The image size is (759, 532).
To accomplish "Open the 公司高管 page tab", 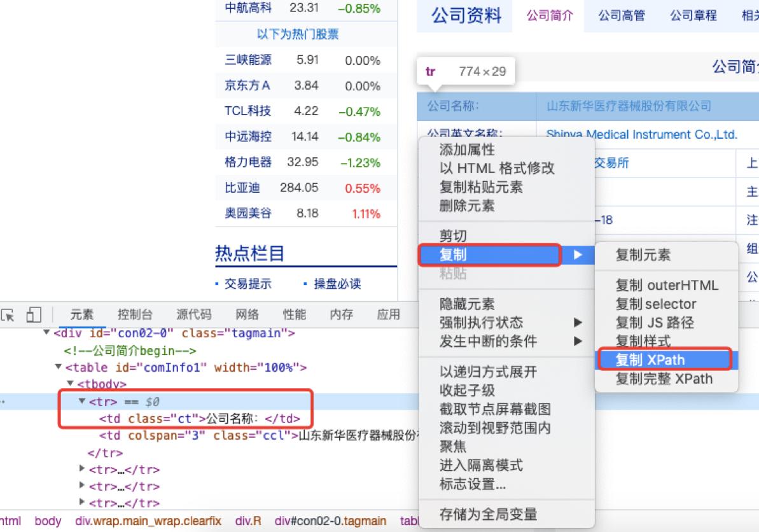I will pyautogui.click(x=620, y=15).
